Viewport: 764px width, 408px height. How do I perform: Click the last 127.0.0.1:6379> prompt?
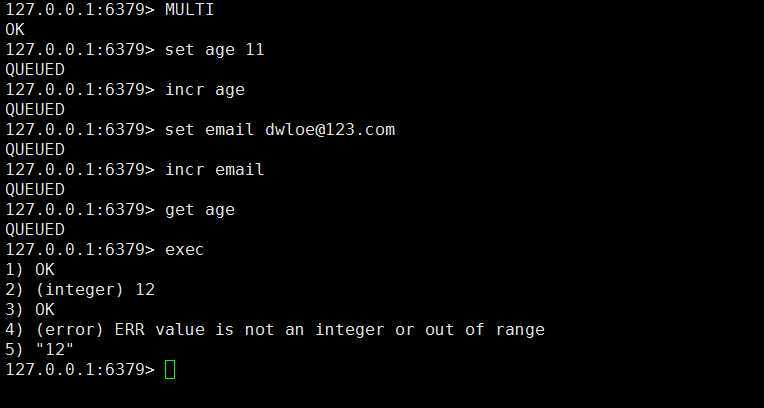point(80,369)
